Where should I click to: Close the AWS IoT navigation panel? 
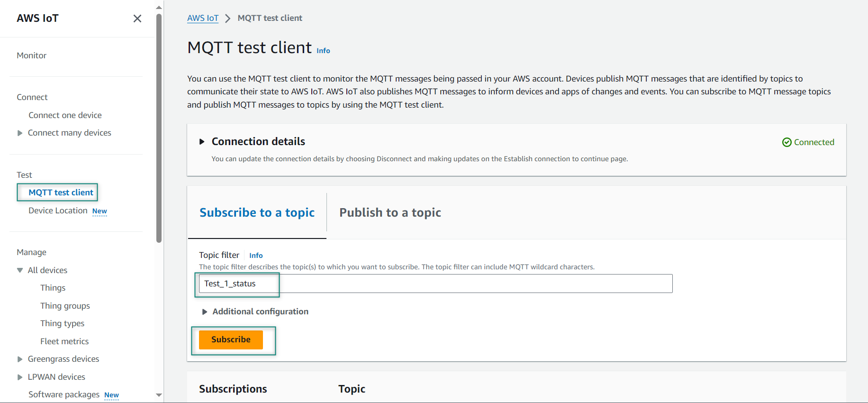click(x=137, y=18)
